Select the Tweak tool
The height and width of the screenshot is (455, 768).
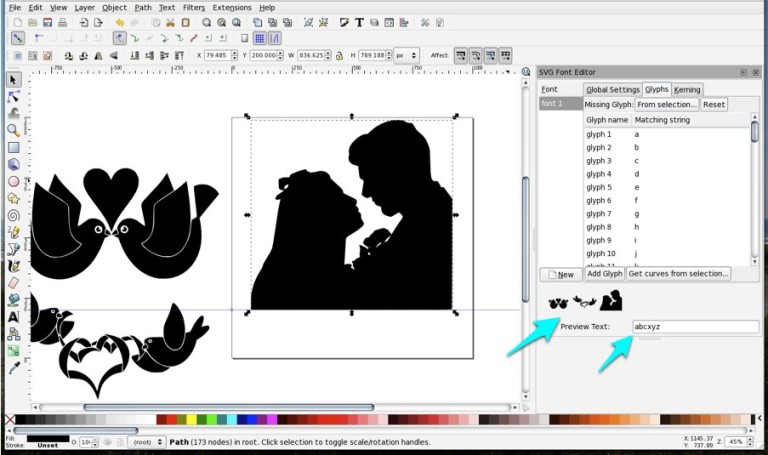click(x=14, y=113)
